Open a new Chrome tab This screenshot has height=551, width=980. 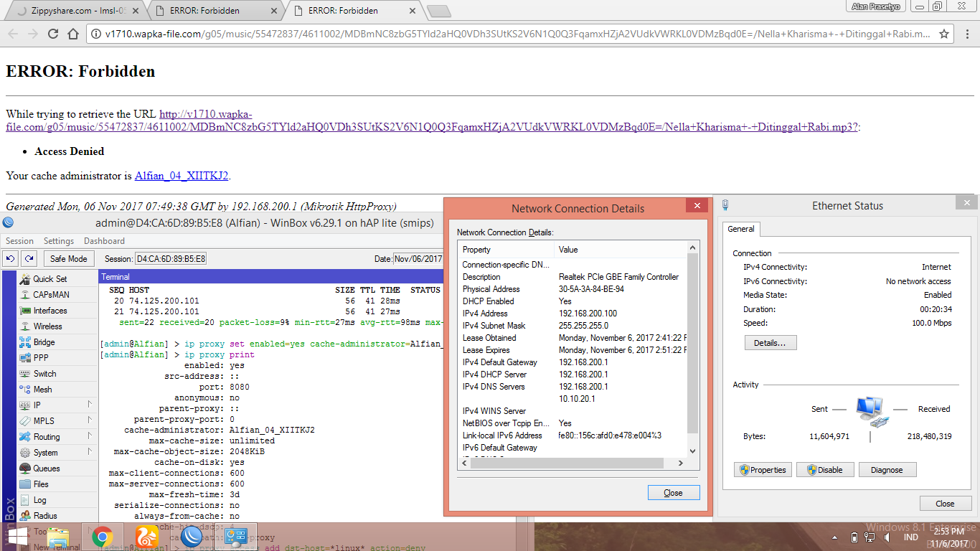(438, 11)
